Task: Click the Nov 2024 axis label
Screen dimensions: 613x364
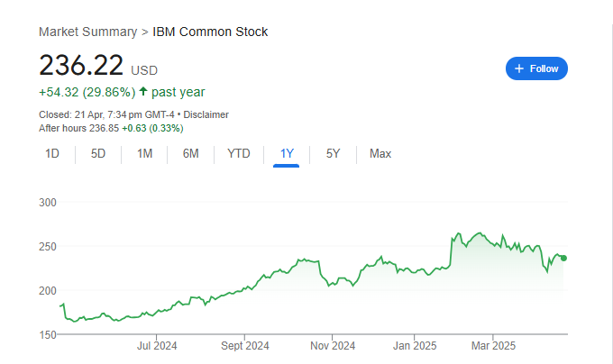Action: click(333, 346)
